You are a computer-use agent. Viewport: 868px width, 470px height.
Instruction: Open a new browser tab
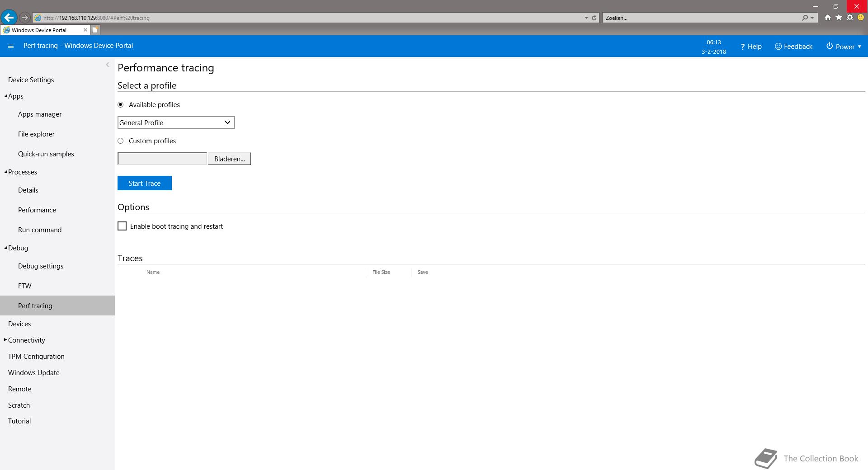[x=95, y=30]
